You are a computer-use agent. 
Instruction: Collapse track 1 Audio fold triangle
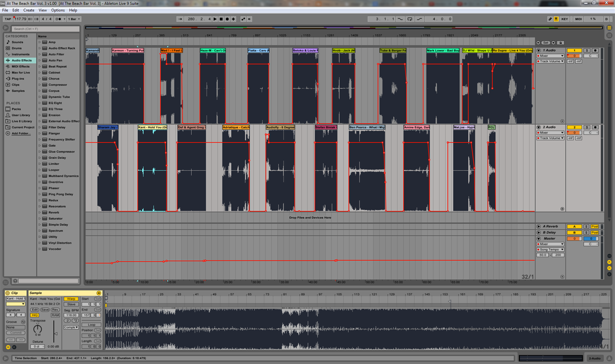coord(539,50)
